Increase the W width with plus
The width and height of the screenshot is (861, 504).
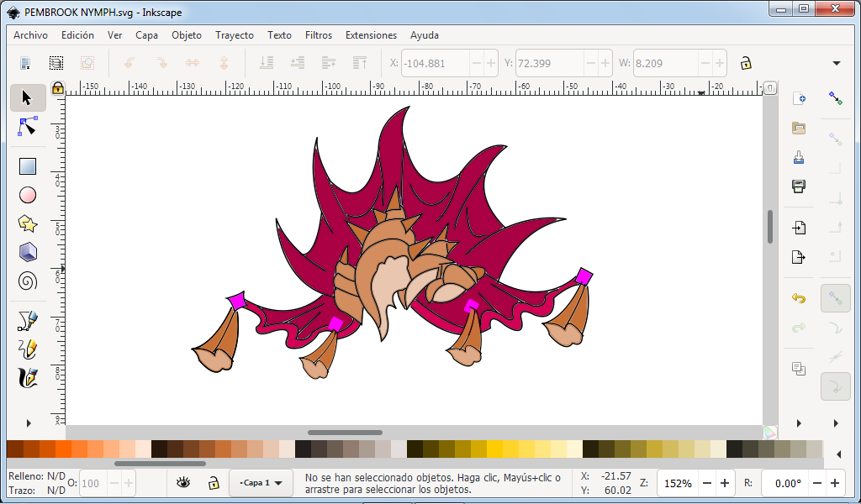pos(720,63)
